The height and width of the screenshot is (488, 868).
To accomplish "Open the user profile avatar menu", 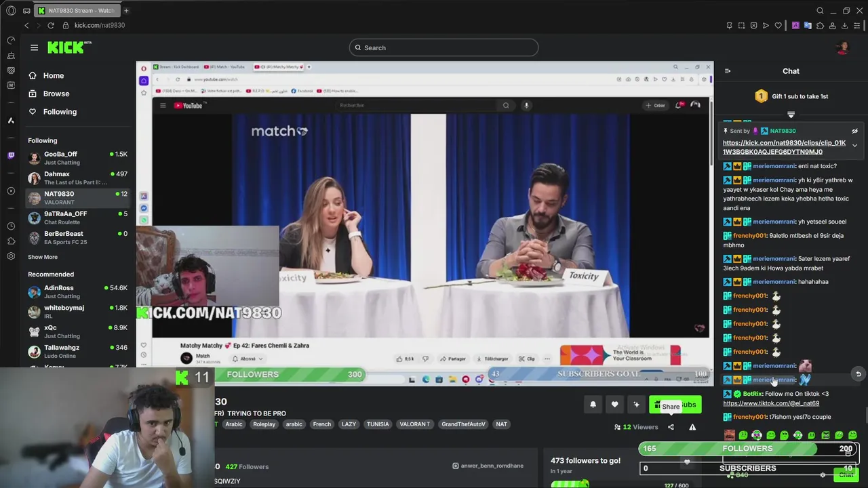I will [x=843, y=47].
